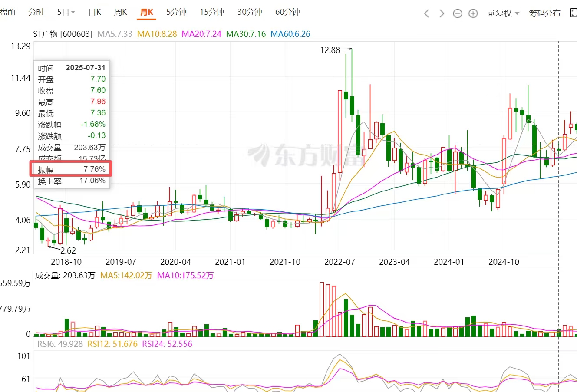Click the 12.88 high price marker
The width and height of the screenshot is (577, 392).
[x=330, y=50]
